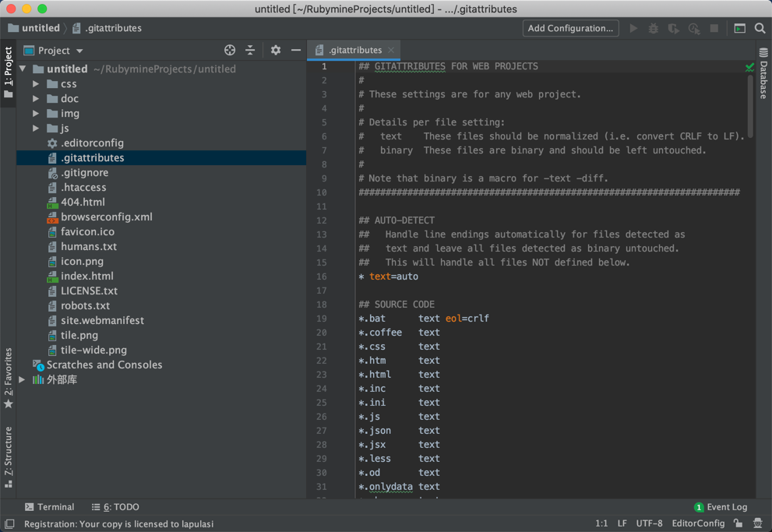The height and width of the screenshot is (532, 772).
Task: Click the EditorConfig status bar entry
Action: coord(698,523)
